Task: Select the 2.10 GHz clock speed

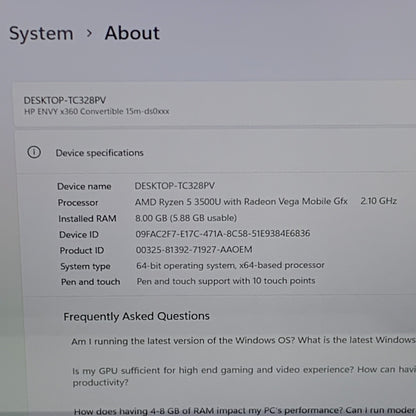Action: tap(379, 201)
